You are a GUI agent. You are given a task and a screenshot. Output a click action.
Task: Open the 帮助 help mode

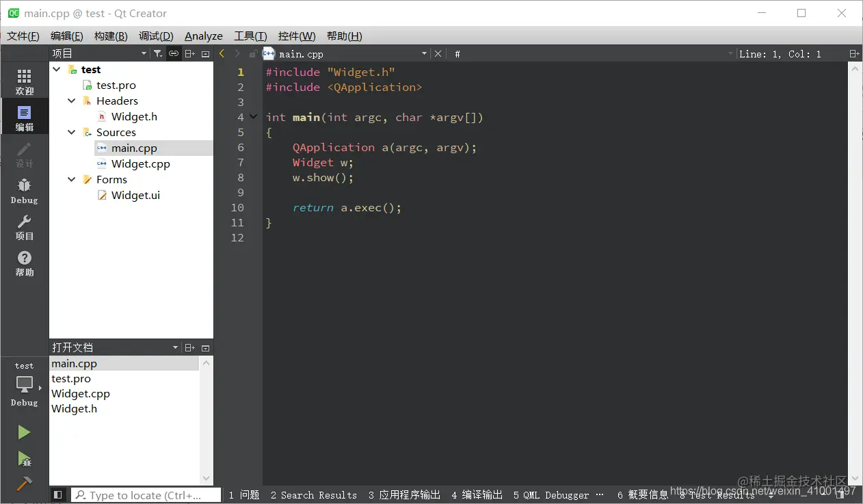pos(24,263)
